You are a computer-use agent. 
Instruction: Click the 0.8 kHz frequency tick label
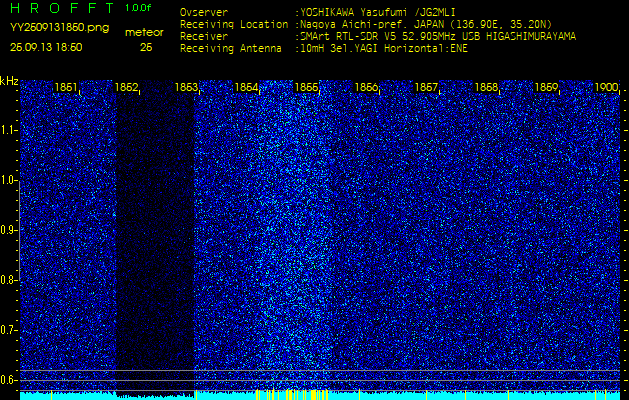tap(8, 280)
